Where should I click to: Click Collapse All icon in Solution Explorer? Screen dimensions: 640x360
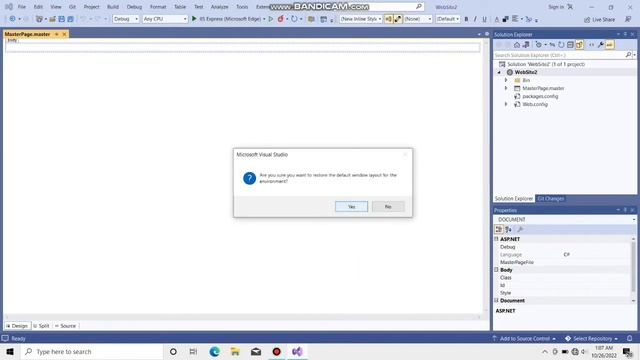coord(570,45)
